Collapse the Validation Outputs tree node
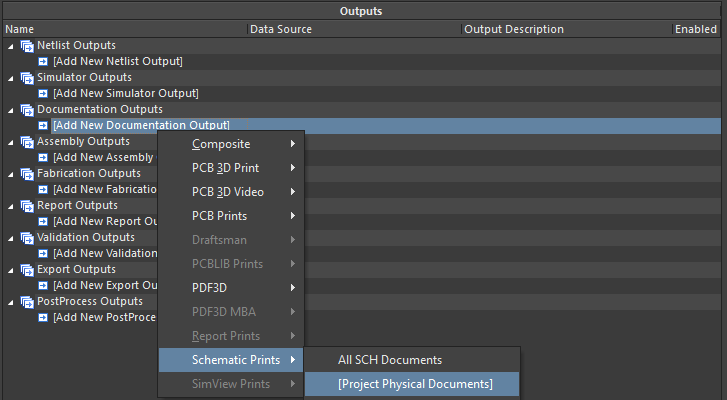The image size is (727, 400). coord(11,238)
